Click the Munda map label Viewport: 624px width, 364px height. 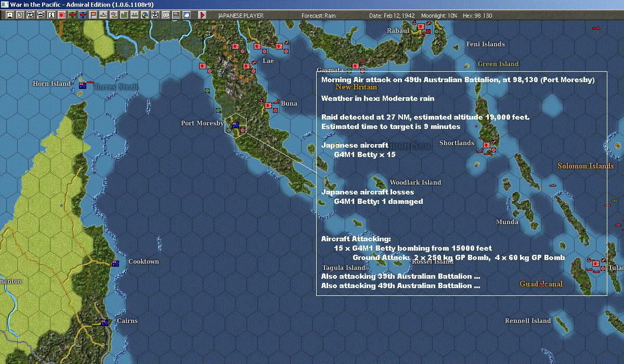tap(507, 222)
